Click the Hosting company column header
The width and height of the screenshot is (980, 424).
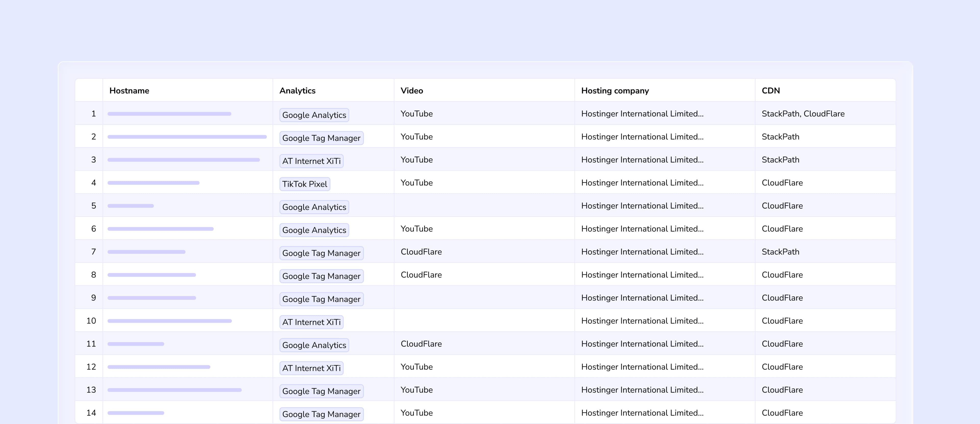click(x=615, y=91)
